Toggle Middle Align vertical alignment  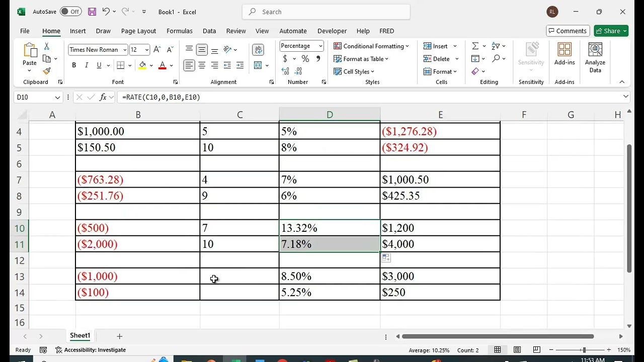tap(202, 50)
